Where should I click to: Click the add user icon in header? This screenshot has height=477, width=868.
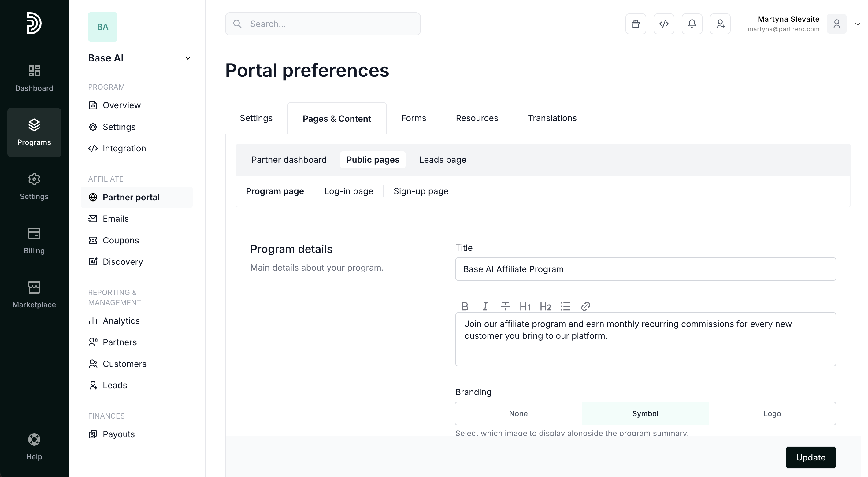coord(720,24)
